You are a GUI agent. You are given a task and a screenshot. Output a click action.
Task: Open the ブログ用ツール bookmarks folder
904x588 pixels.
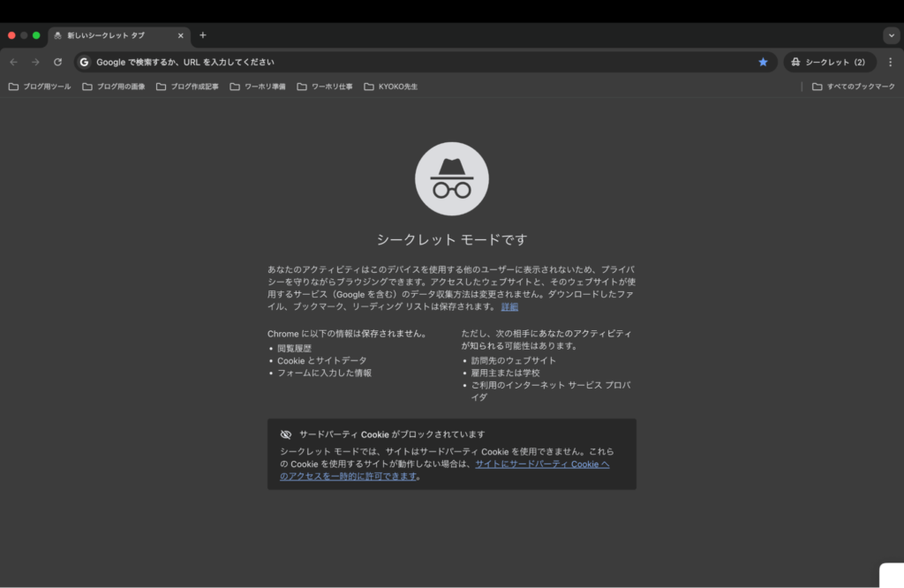pyautogui.click(x=39, y=86)
